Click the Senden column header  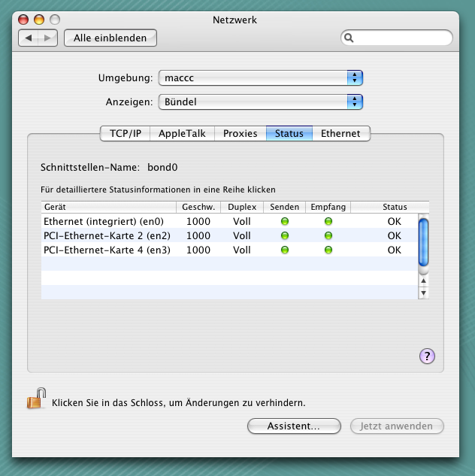click(x=285, y=207)
